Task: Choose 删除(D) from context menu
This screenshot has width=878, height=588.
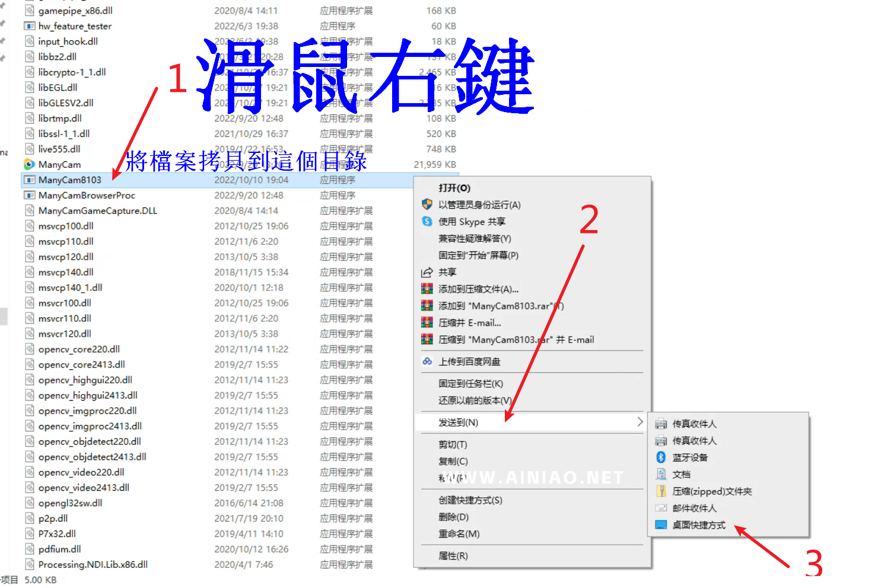Action: pyautogui.click(x=454, y=516)
